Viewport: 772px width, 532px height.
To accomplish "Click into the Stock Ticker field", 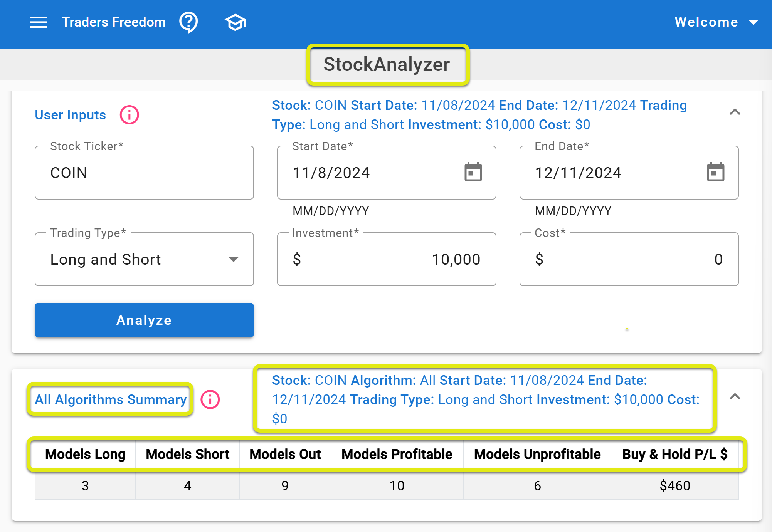I will tap(144, 173).
